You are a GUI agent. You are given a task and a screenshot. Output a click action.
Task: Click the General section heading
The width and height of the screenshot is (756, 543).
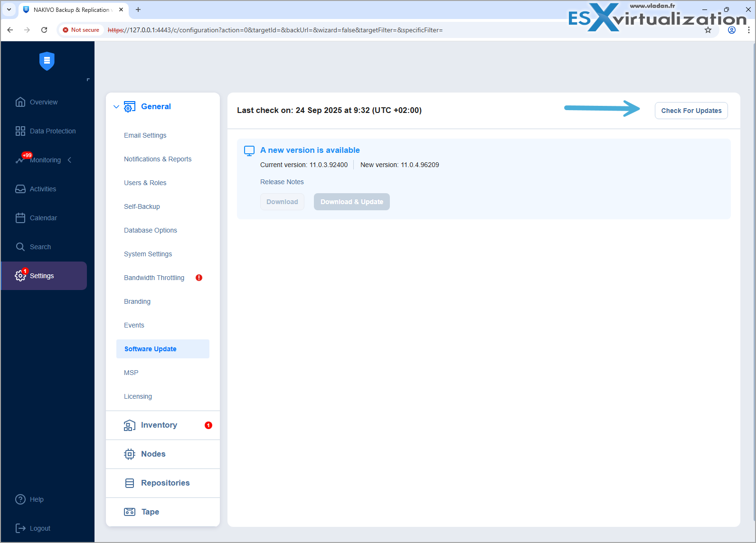[x=156, y=107]
